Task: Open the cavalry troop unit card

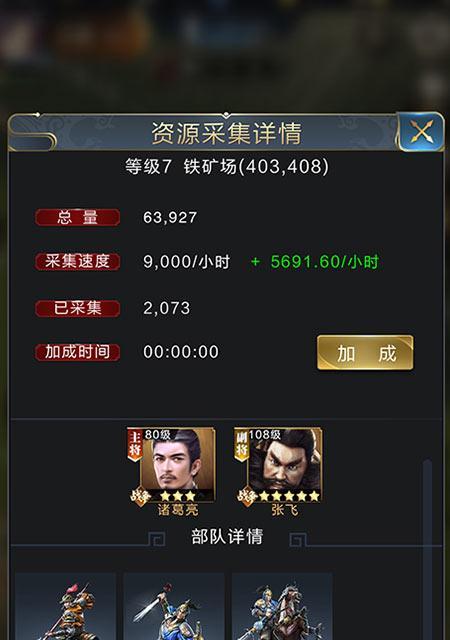Action: pos(282,606)
